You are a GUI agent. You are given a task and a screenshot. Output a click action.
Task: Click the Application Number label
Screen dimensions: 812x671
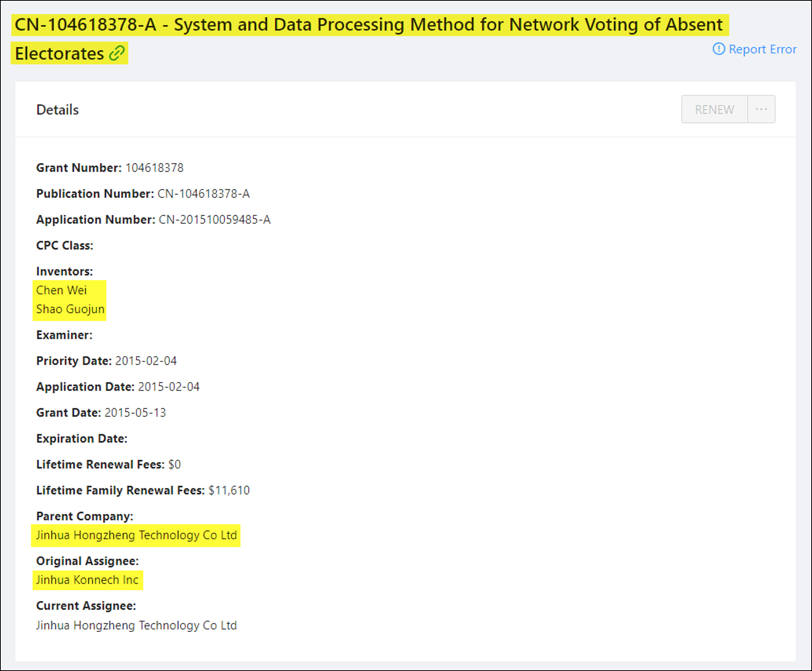click(96, 220)
